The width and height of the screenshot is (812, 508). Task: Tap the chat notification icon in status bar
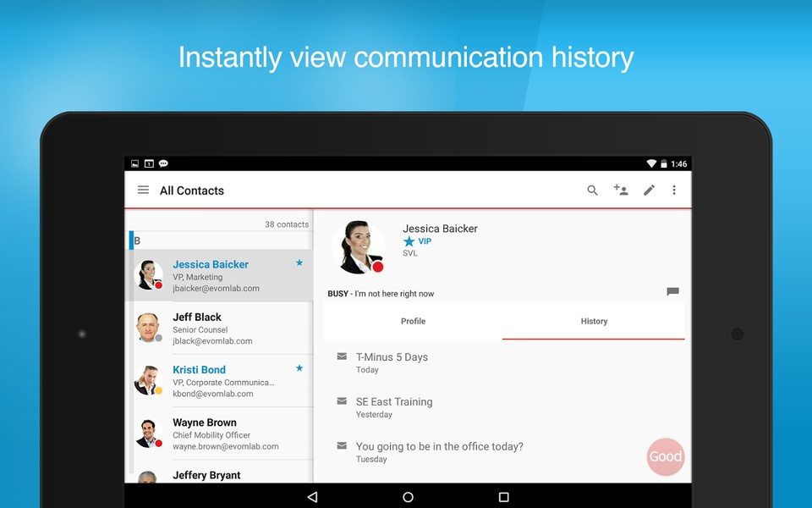pos(163,163)
